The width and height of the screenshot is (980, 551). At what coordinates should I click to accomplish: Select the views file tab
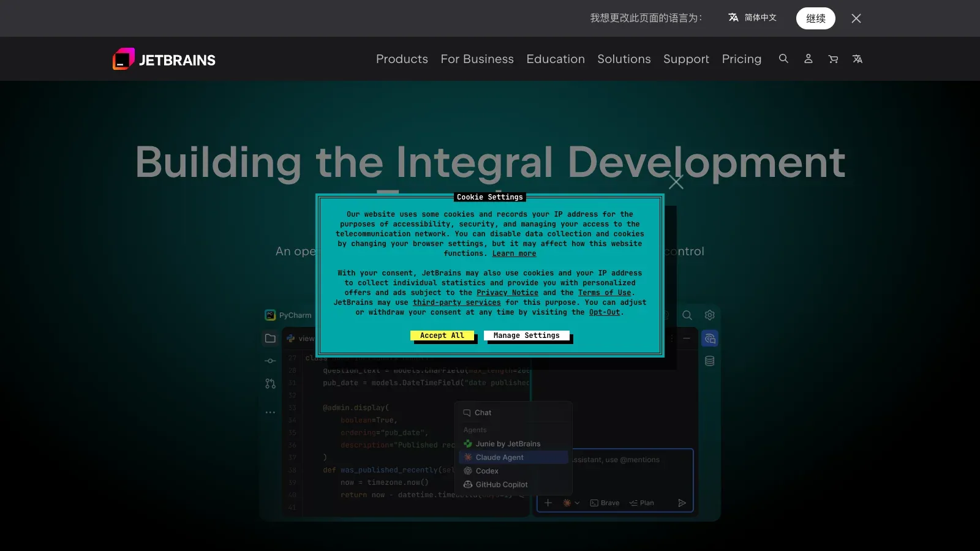click(300, 339)
